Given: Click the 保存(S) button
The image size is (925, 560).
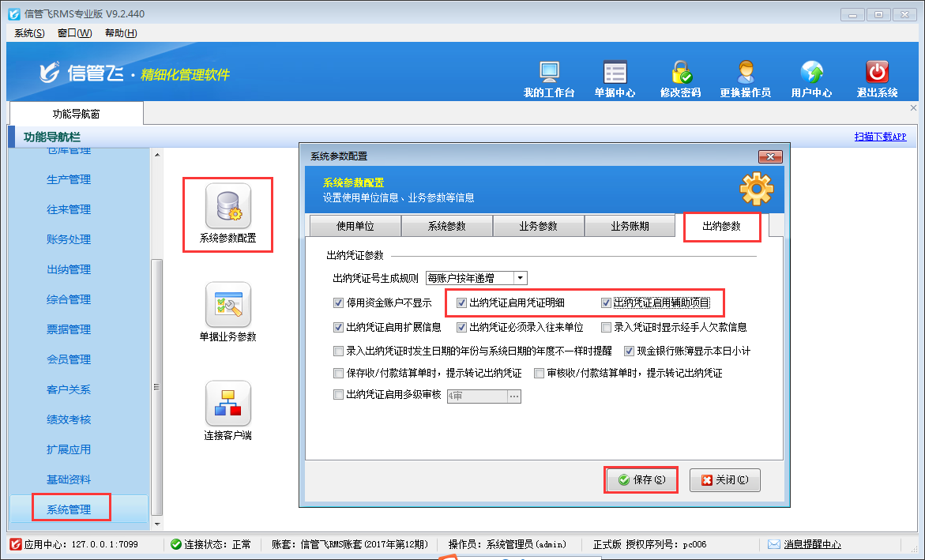Looking at the screenshot, I should 641,479.
